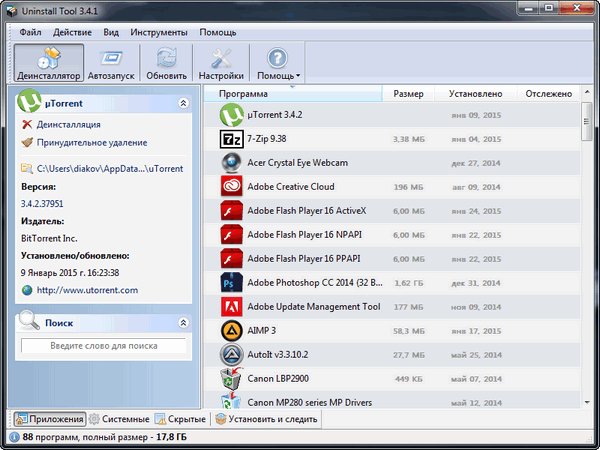Click the 449 КБ size value

(x=409, y=379)
